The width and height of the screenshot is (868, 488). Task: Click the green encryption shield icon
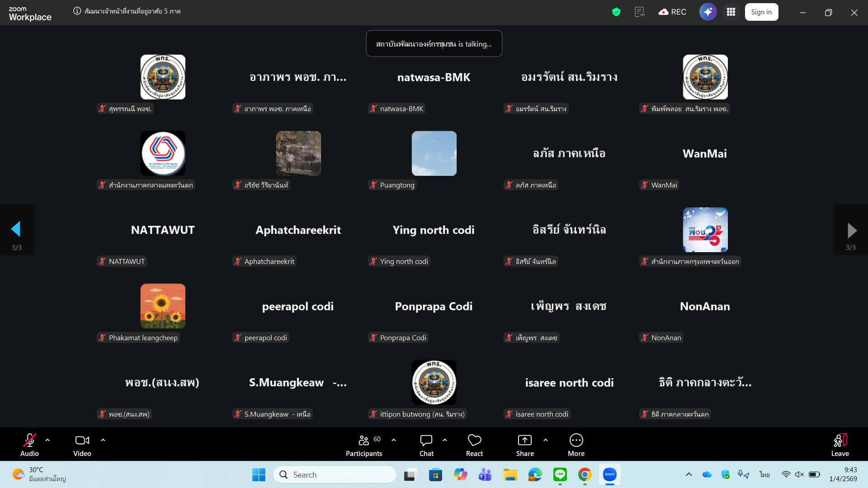(x=616, y=12)
